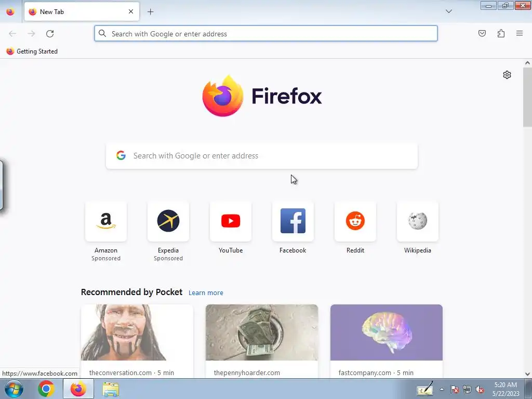Click fastcompany.com · 5 min caption
The height and width of the screenshot is (399, 532).
376,373
